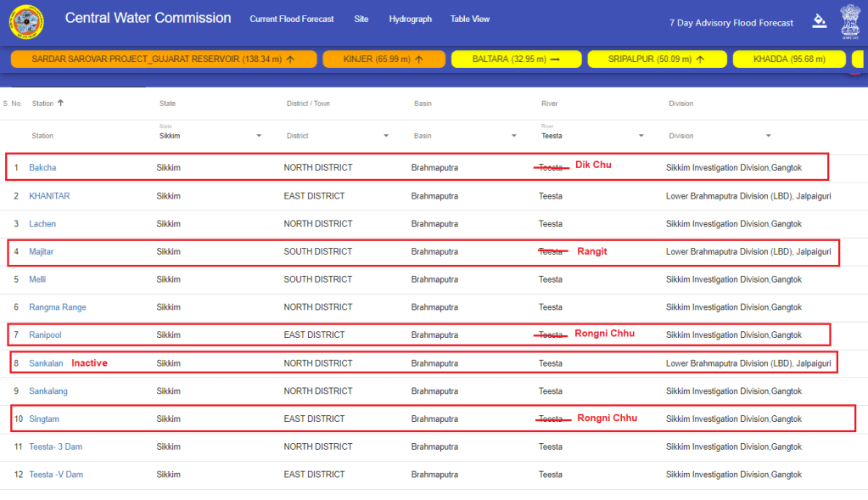
Task: Switch to Table View
Action: click(470, 19)
